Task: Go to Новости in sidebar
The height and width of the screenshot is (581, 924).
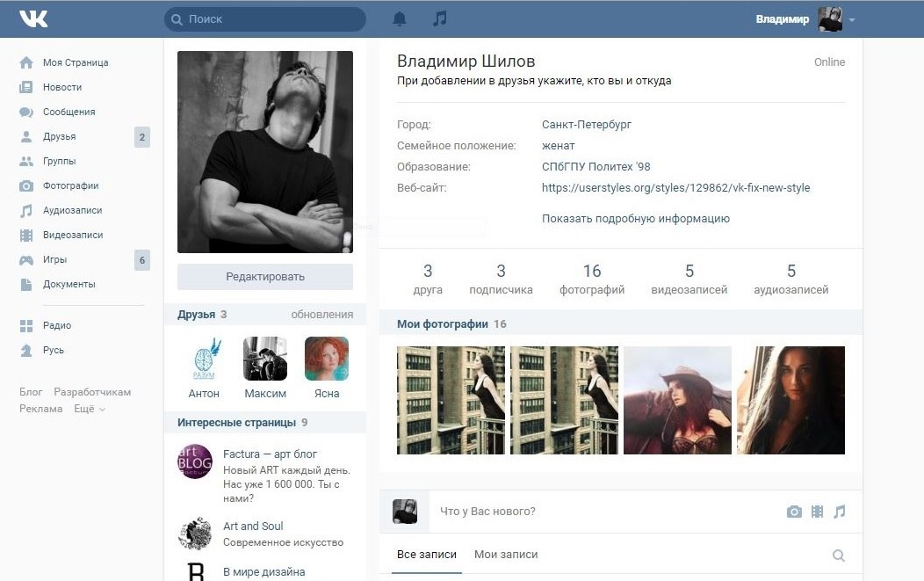Action: 62,87
